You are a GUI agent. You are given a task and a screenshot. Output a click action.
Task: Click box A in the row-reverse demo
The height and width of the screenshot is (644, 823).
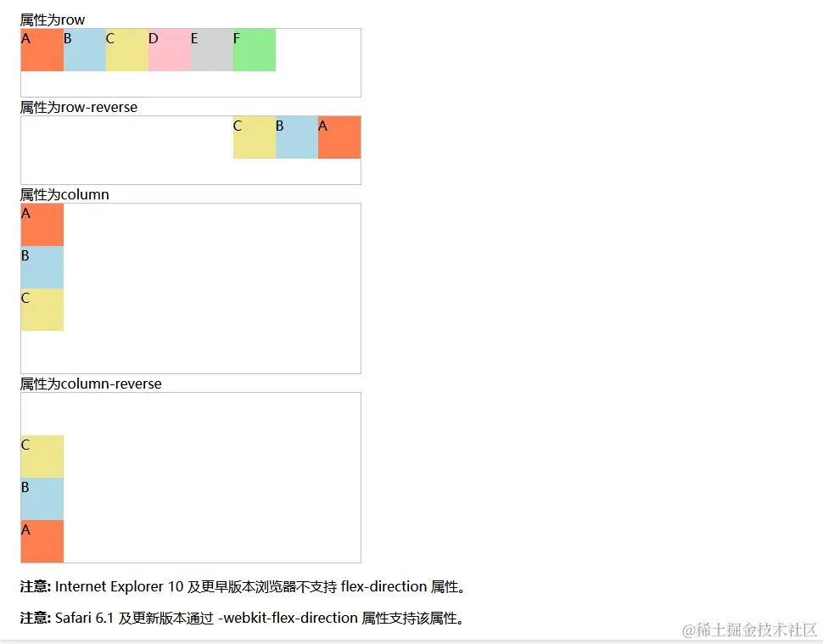339,137
